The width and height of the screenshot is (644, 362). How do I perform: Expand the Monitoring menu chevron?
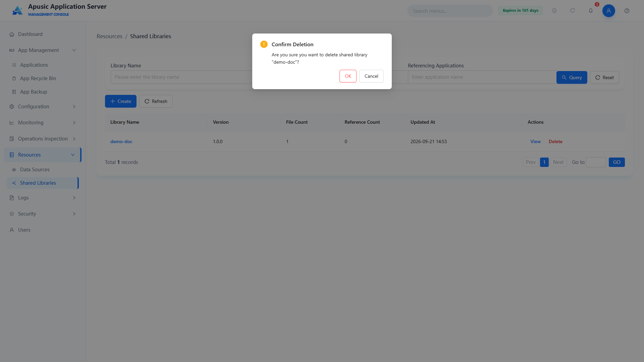(74, 123)
